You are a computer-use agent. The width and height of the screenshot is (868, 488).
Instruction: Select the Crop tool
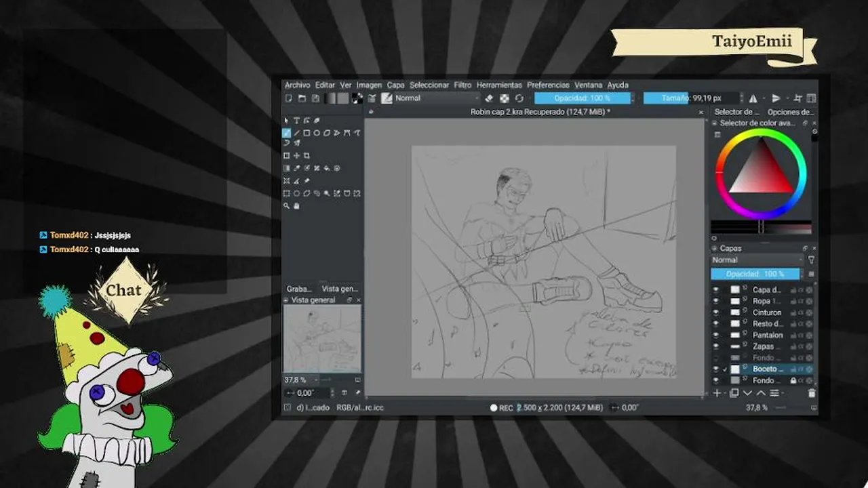pos(307,156)
